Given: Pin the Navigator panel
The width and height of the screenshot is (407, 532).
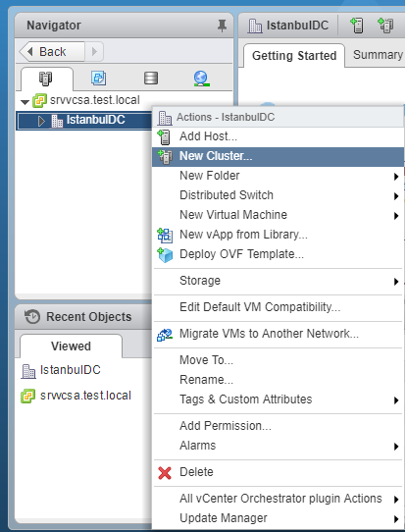Looking at the screenshot, I should tap(222, 26).
